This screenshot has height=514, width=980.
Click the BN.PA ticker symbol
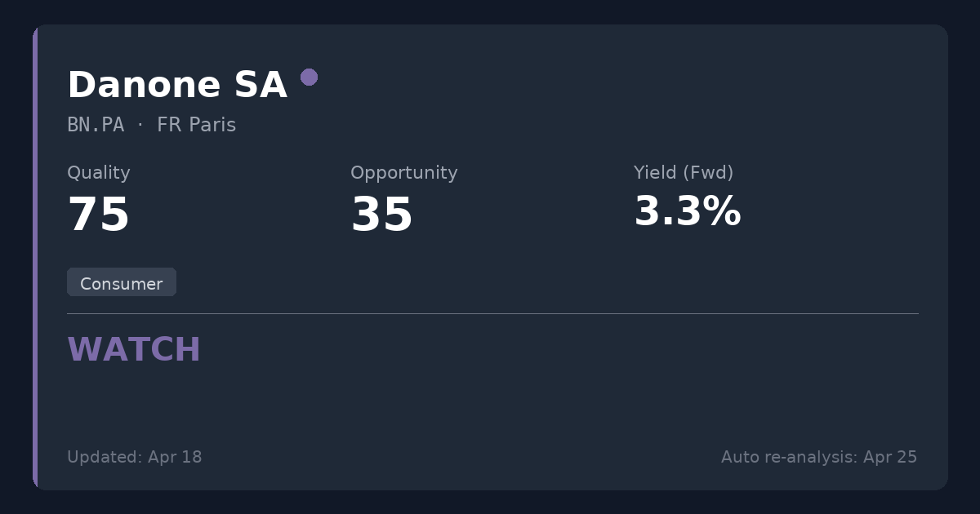[x=96, y=125]
